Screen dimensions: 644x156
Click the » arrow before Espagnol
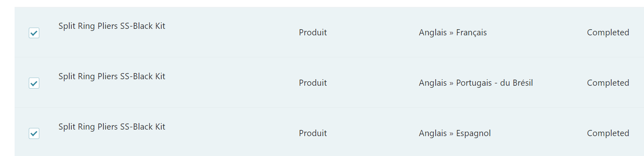pos(451,134)
